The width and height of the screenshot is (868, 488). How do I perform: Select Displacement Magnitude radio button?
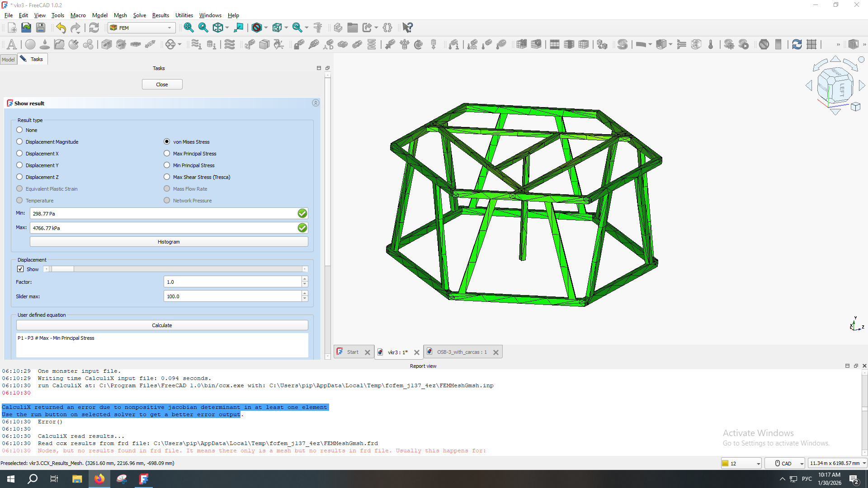19,142
